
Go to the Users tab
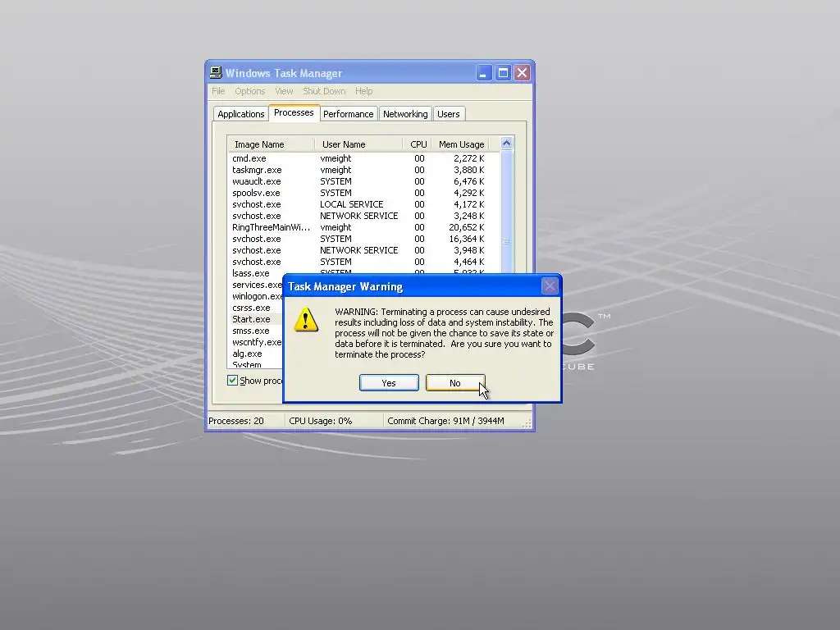(449, 114)
